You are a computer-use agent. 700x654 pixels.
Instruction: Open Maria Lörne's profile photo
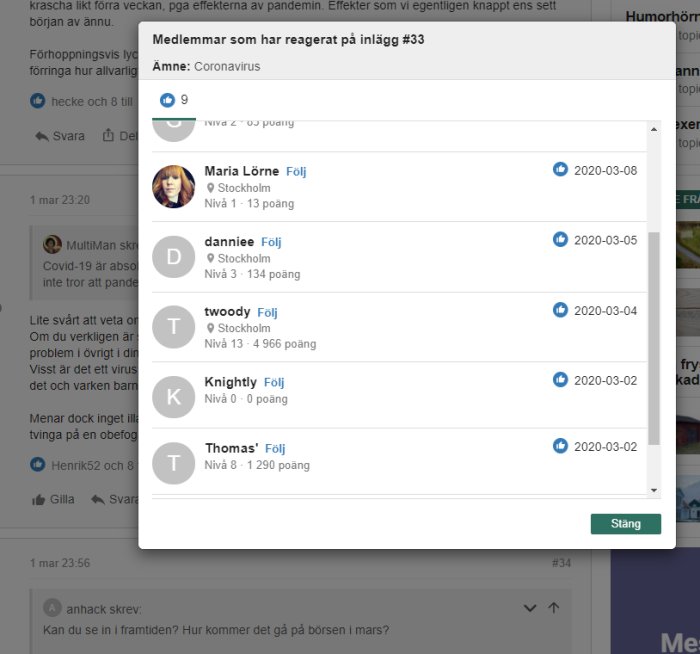coord(174,187)
